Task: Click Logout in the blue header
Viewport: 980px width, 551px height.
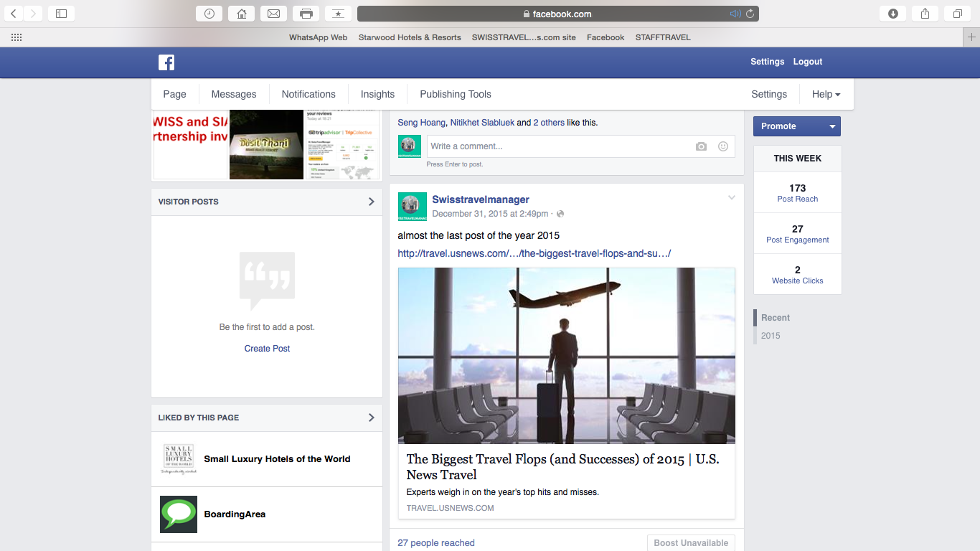Action: click(x=807, y=62)
